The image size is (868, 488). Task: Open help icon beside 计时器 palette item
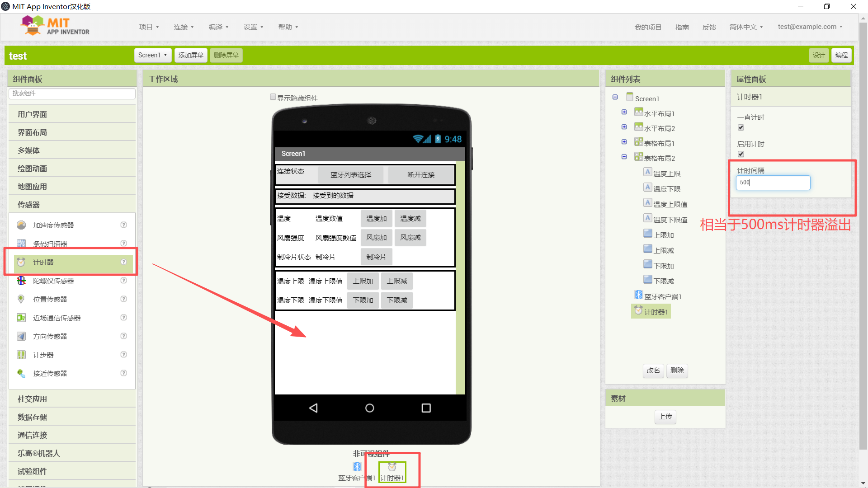tap(123, 262)
